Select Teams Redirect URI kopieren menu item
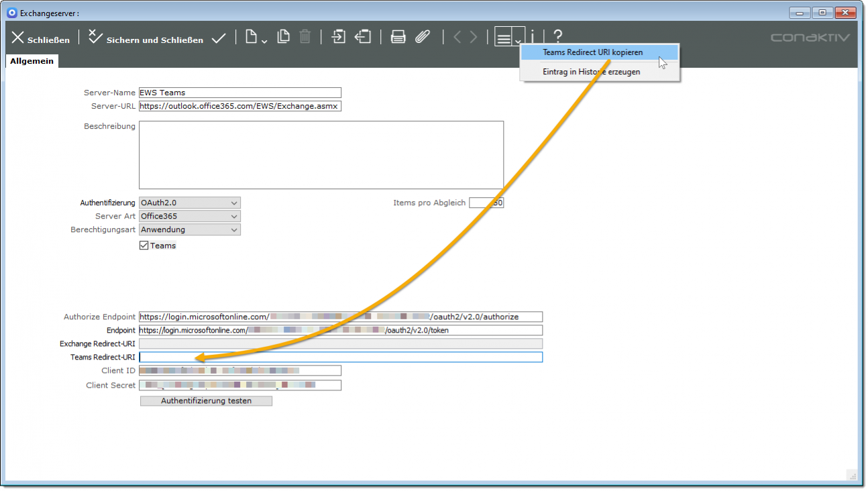 [592, 52]
